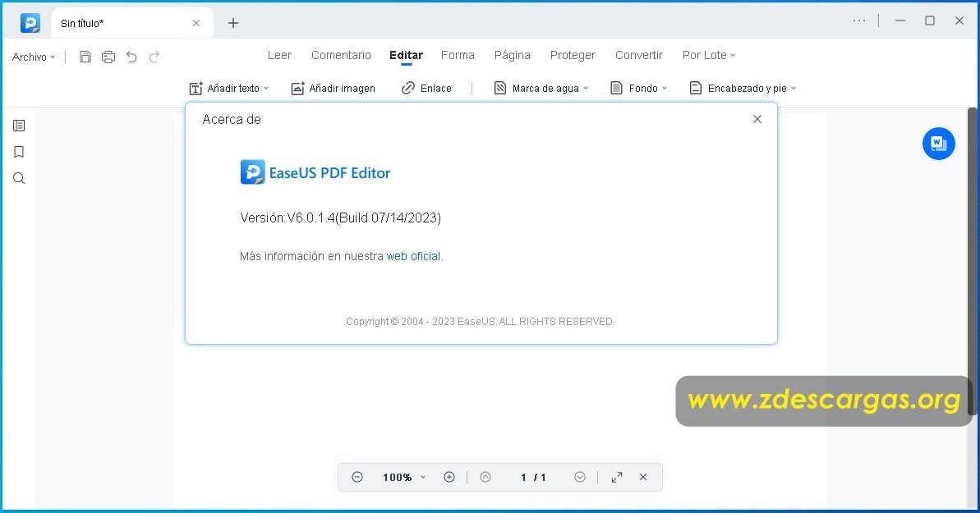Image resolution: width=980 pixels, height=513 pixels.
Task: Open the search panel in the sidebar
Action: 19,178
